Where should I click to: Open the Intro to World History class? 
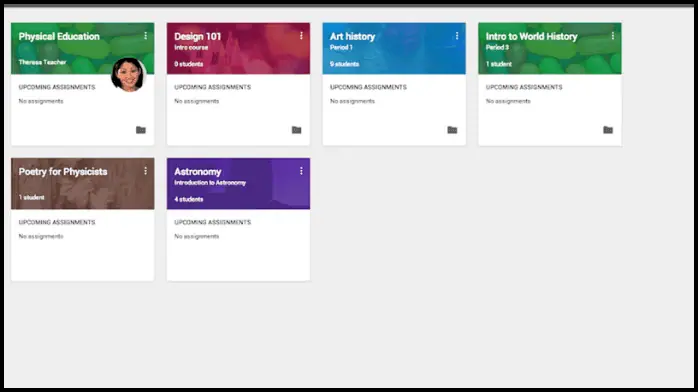point(532,36)
